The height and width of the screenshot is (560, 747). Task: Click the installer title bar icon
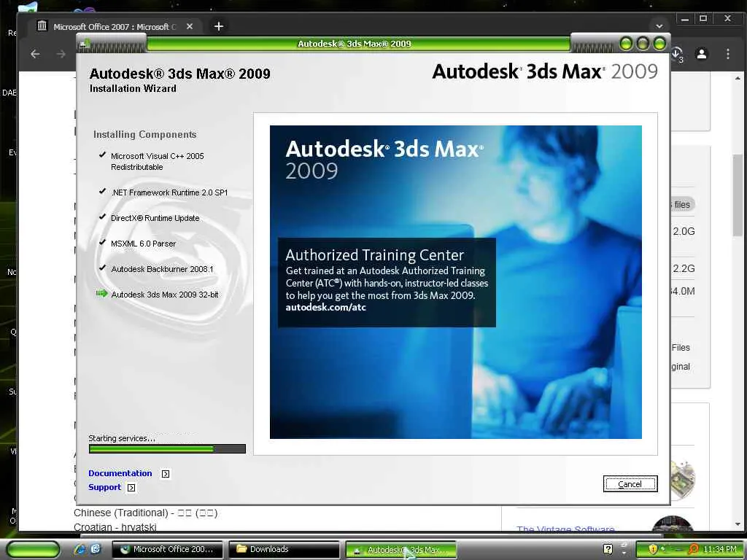coord(85,44)
